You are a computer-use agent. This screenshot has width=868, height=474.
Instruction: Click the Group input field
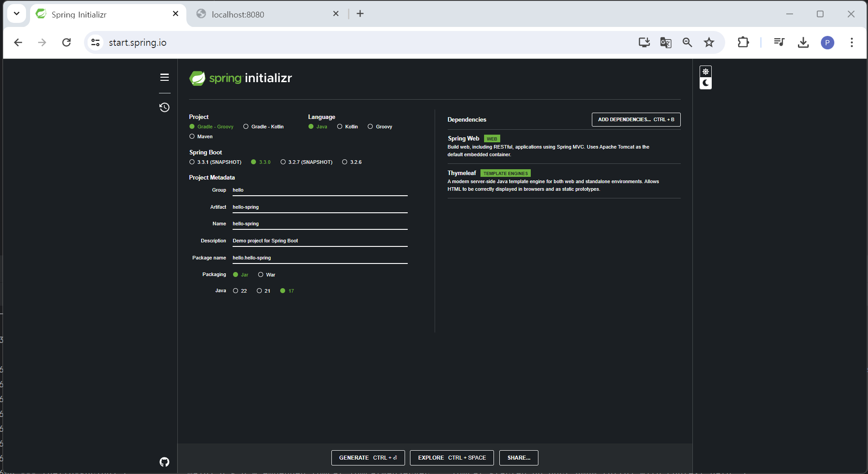click(x=320, y=190)
